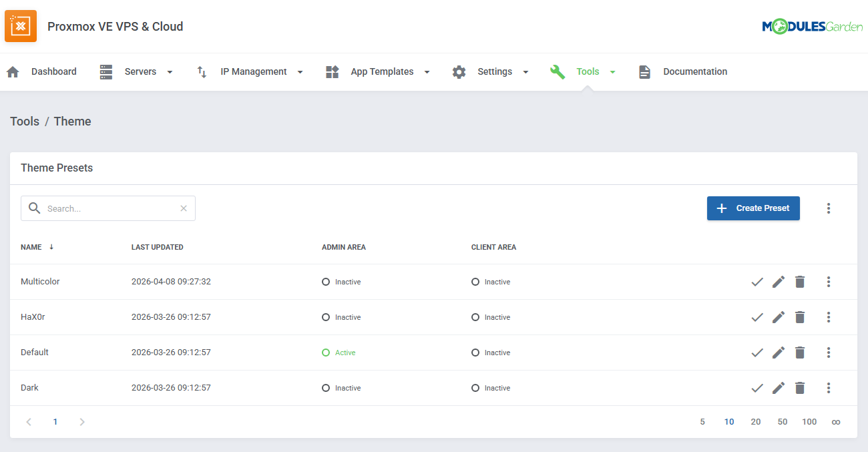Click the edit pencil for Dark preset
Screen dimensions: 868x452
pos(778,388)
